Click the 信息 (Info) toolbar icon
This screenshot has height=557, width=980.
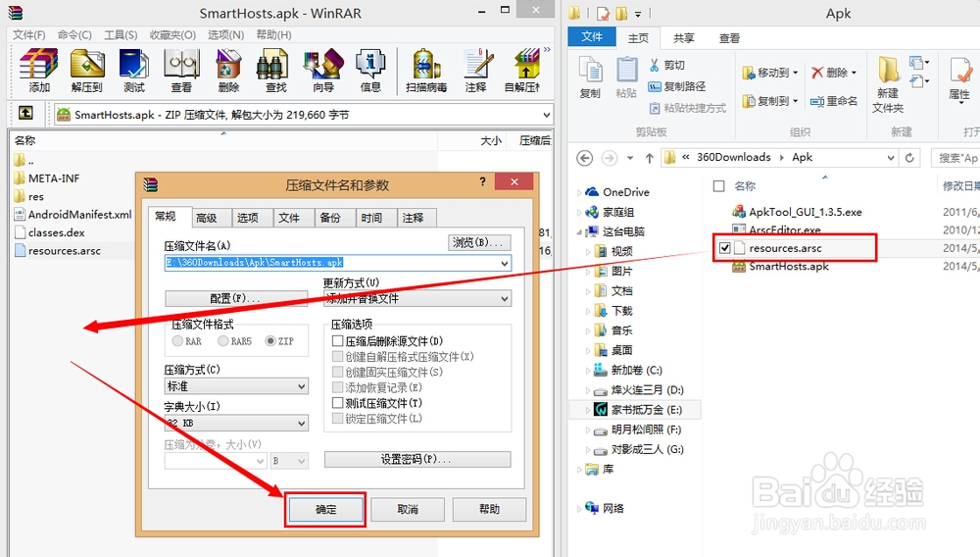tap(370, 70)
